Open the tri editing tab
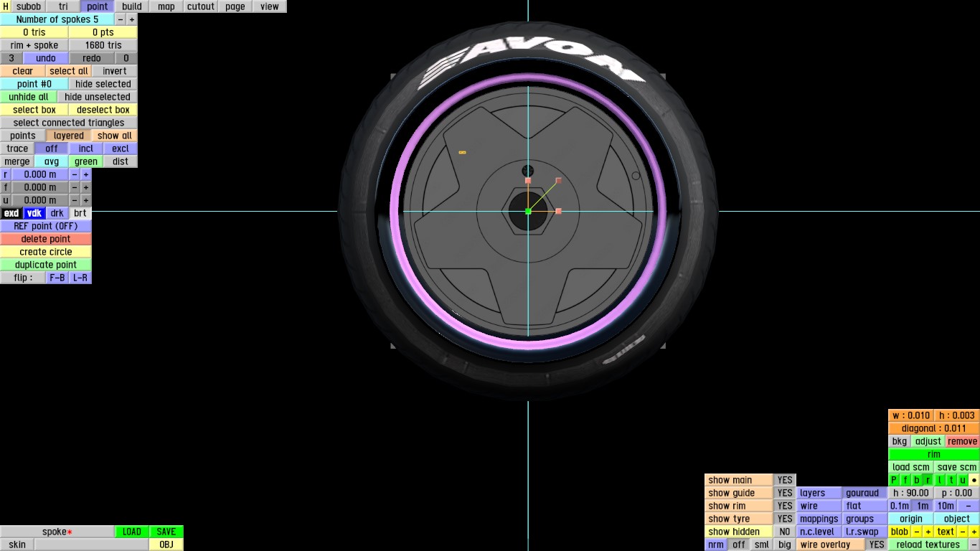The height and width of the screenshot is (551, 980). (63, 6)
